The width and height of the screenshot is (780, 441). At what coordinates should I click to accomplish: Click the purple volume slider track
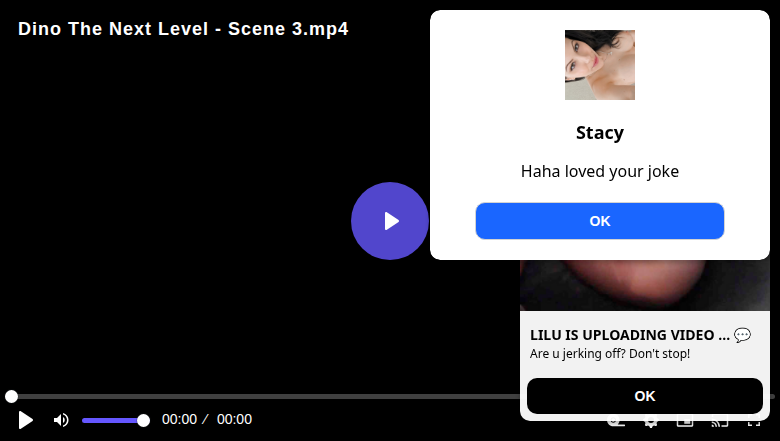(112, 421)
